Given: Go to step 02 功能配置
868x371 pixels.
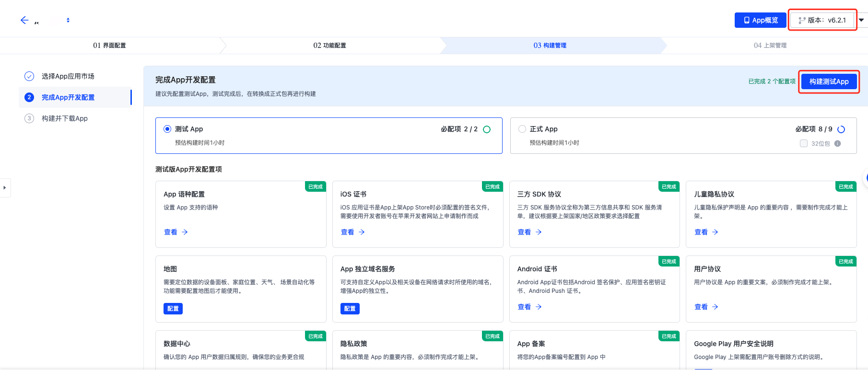Looking at the screenshot, I should (329, 46).
